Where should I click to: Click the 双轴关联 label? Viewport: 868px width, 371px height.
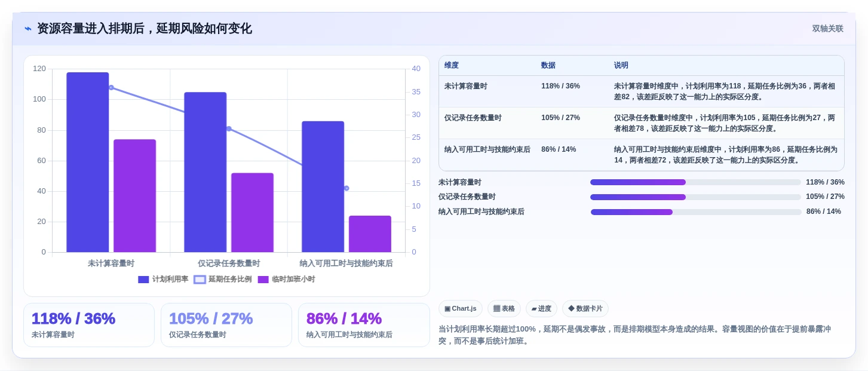[x=827, y=29]
